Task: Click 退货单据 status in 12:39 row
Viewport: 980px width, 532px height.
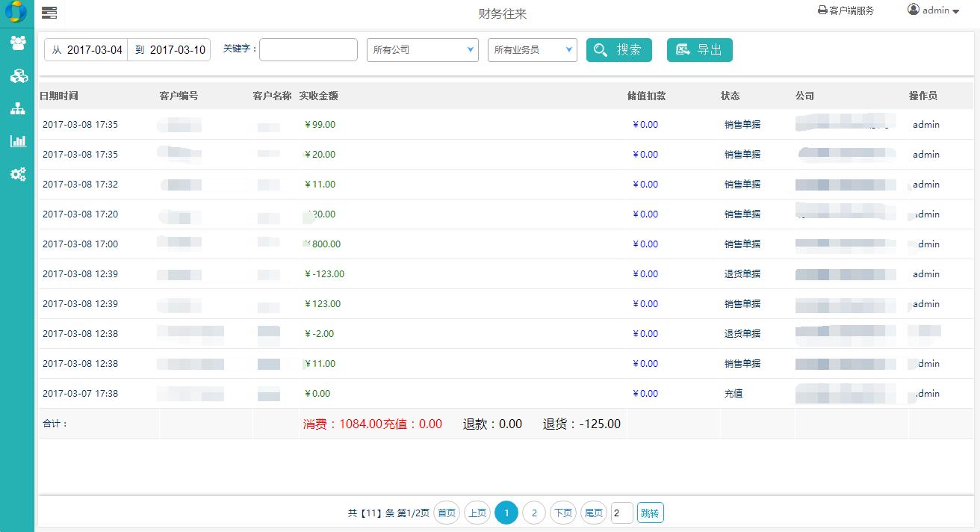Action: (x=742, y=274)
